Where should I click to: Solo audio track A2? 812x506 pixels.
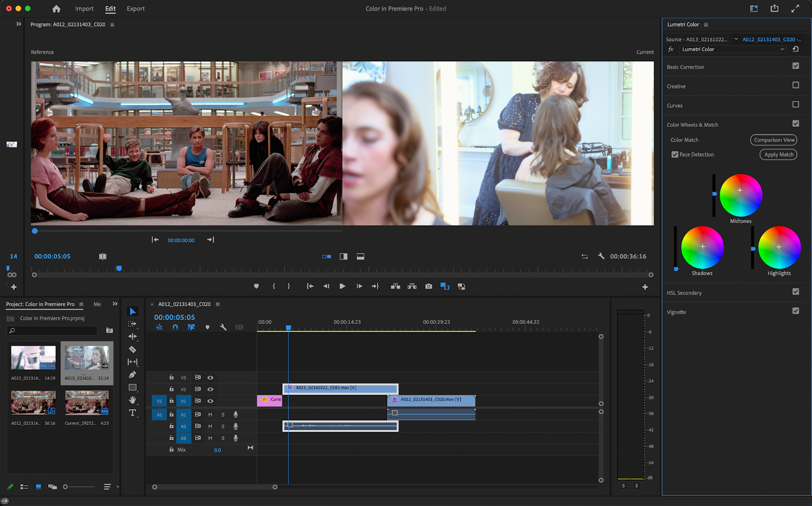223,426
